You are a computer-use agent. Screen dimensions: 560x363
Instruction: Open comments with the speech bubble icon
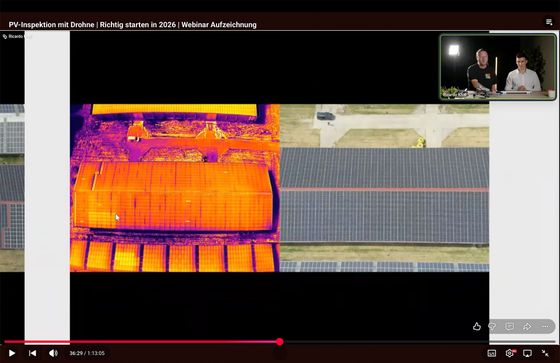(x=510, y=326)
